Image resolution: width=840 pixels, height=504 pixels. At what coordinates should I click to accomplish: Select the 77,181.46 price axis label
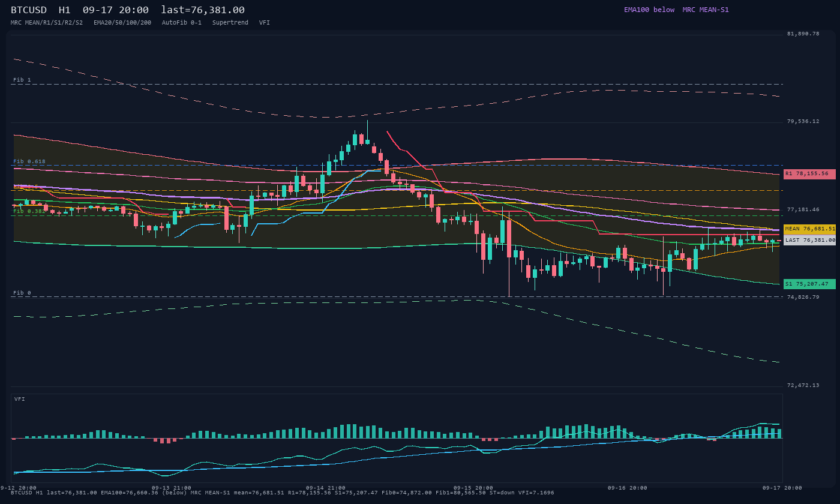pos(803,209)
